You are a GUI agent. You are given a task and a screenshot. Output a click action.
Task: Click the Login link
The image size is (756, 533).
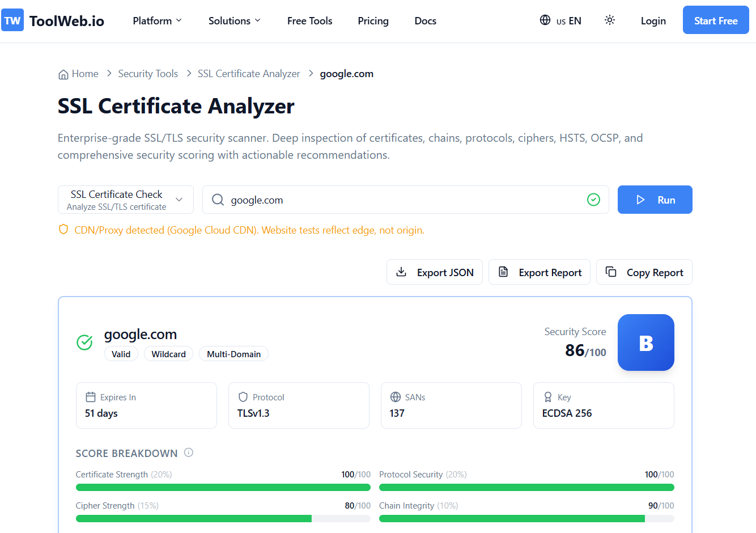point(653,21)
